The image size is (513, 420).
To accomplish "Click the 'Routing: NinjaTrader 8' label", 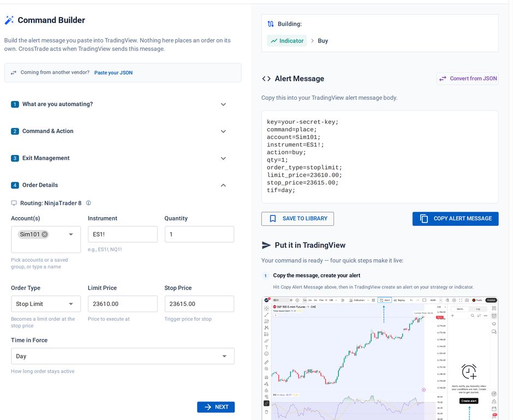I will click(51, 203).
